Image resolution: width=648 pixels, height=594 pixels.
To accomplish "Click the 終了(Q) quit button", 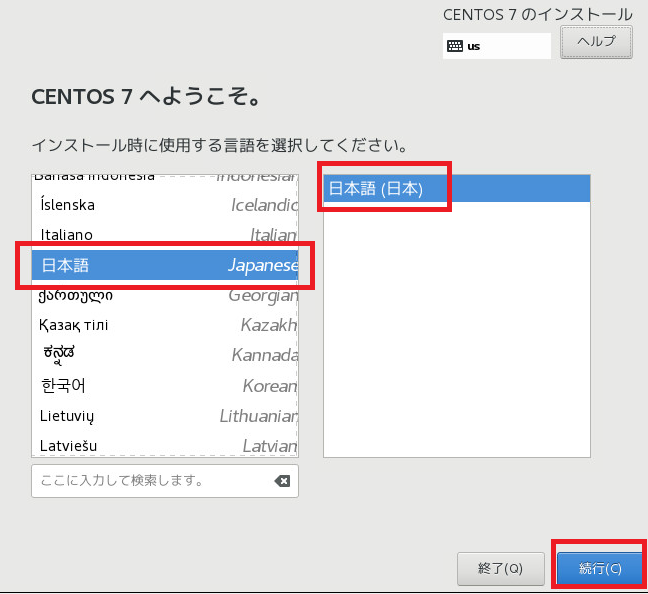I will coord(500,568).
